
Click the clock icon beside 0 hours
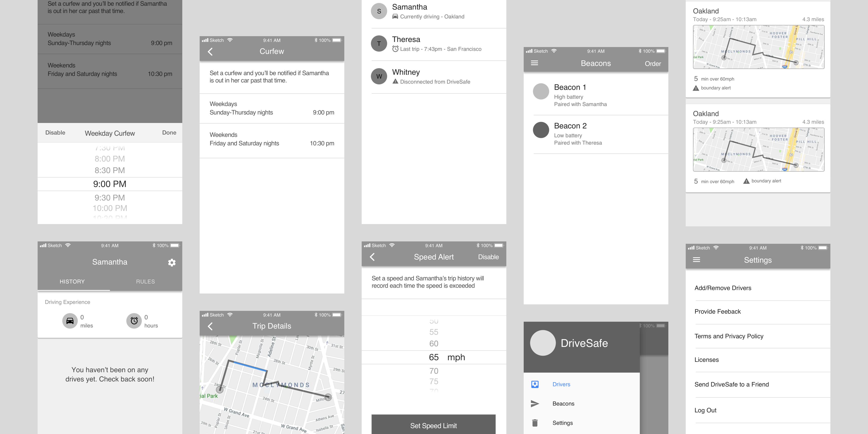(x=134, y=321)
